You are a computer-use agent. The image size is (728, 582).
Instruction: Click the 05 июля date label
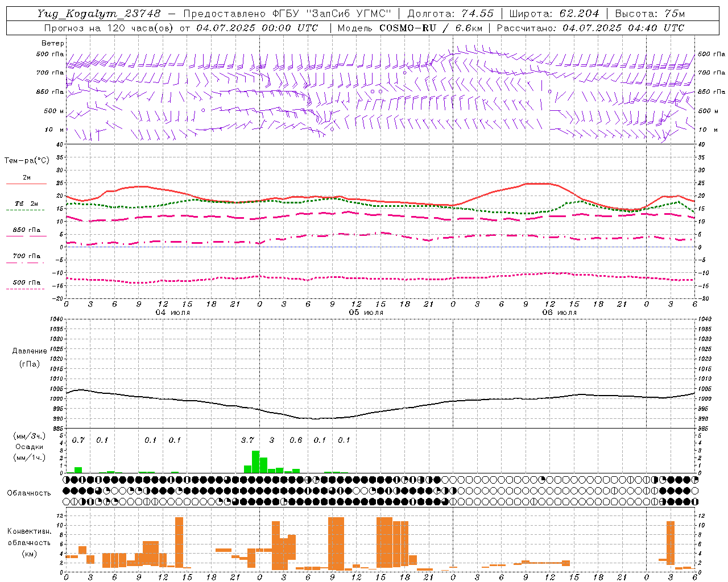click(x=366, y=313)
